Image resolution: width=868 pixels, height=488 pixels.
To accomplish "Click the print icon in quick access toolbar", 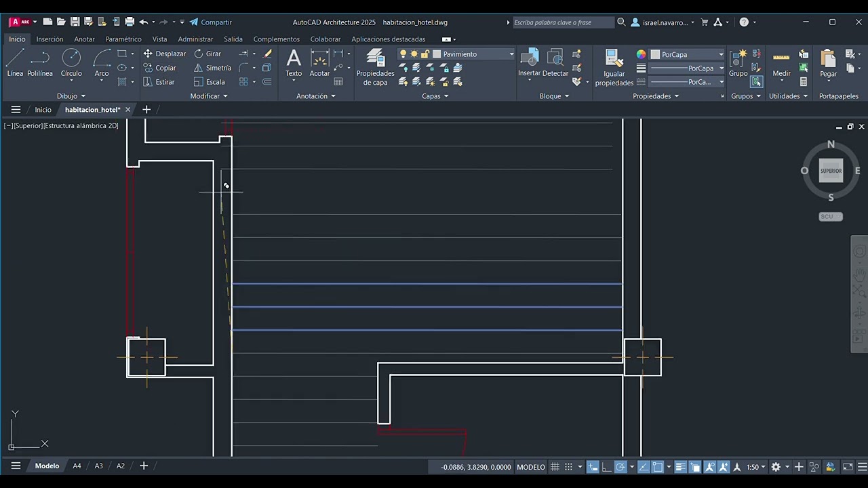I will (x=130, y=22).
